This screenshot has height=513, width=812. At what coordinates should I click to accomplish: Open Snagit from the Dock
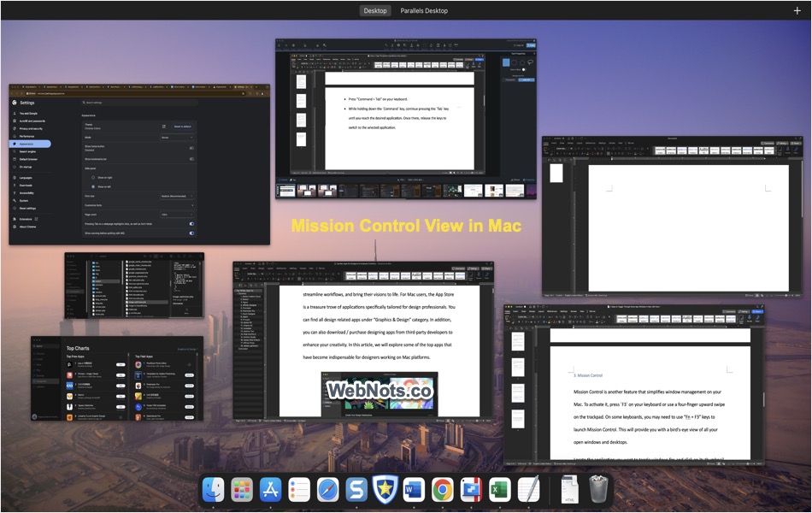[356, 490]
